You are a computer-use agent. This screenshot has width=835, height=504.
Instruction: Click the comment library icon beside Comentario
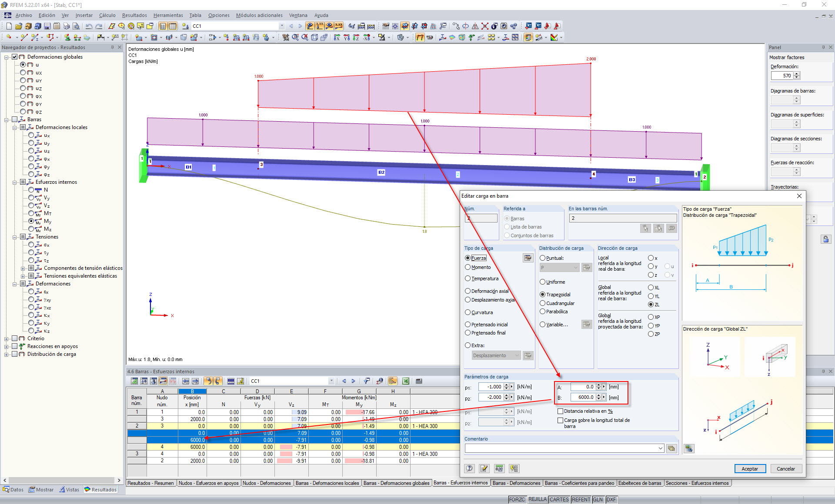pyautogui.click(x=671, y=448)
